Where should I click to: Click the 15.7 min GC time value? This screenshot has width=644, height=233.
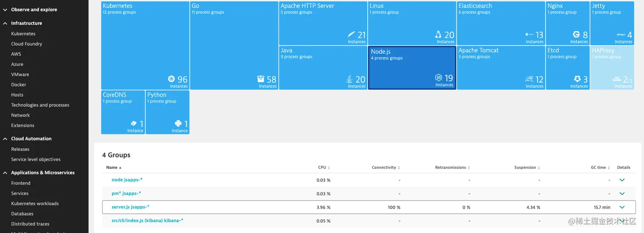[x=602, y=207]
